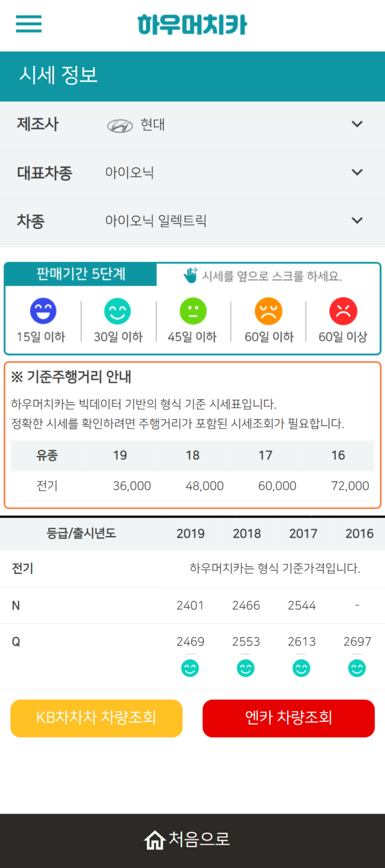Click 72,000 mileage for year 16
The image size is (385, 868).
(x=350, y=486)
